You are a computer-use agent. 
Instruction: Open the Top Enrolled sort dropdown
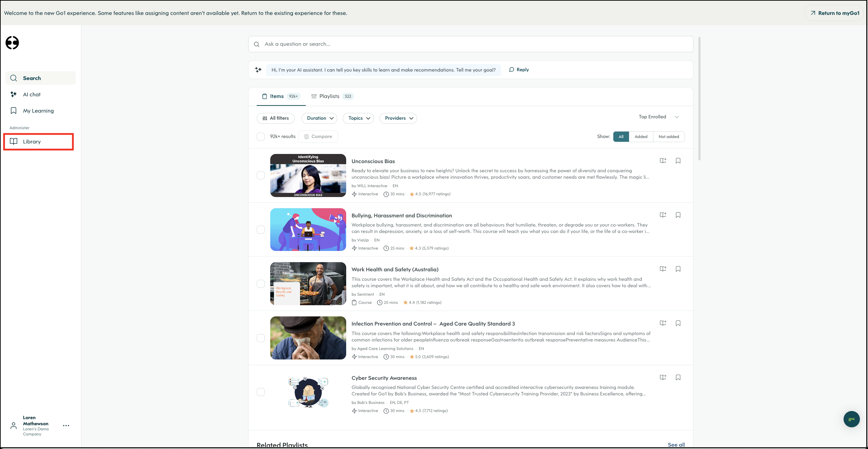tap(658, 117)
